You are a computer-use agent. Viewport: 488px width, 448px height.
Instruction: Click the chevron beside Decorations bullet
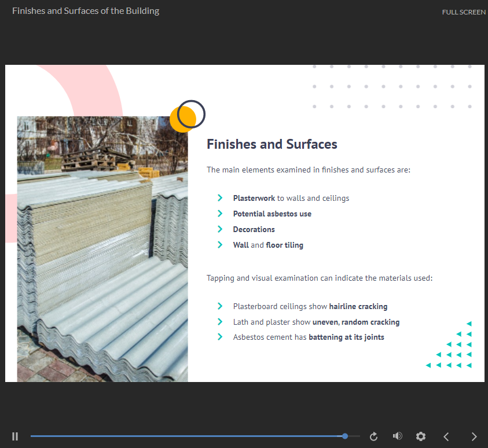[x=220, y=229]
